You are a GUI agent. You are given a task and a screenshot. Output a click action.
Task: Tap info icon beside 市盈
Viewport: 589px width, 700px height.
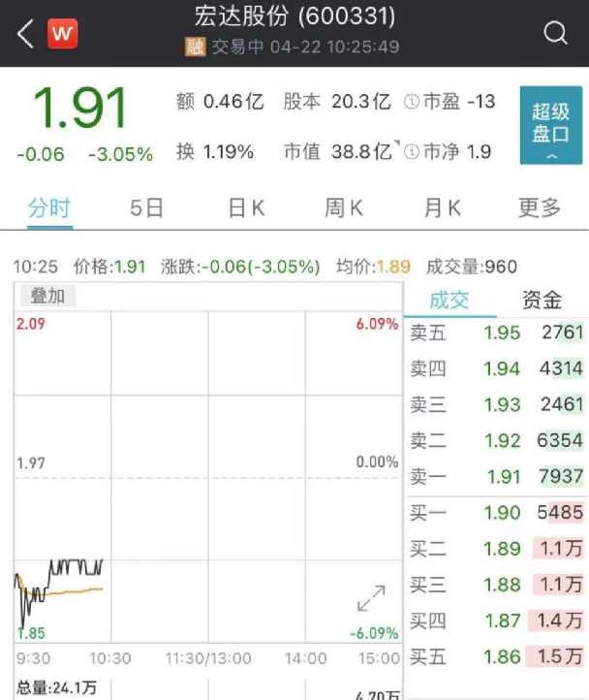coord(411,102)
